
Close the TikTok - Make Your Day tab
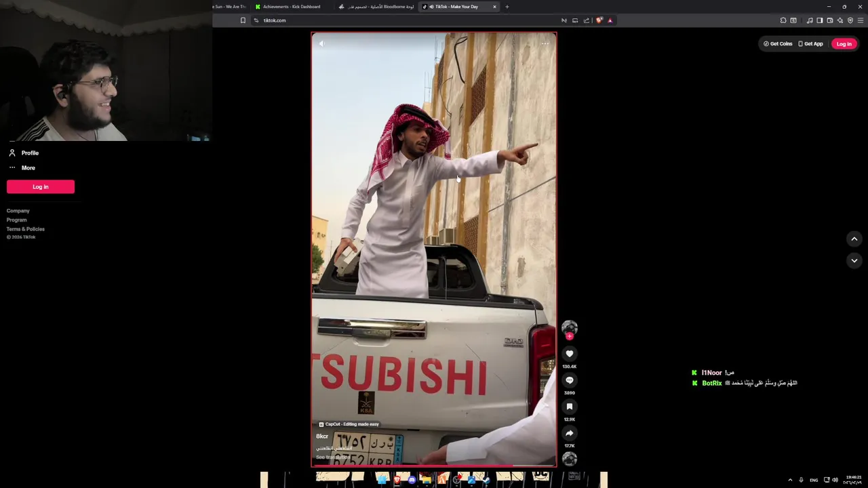(494, 7)
